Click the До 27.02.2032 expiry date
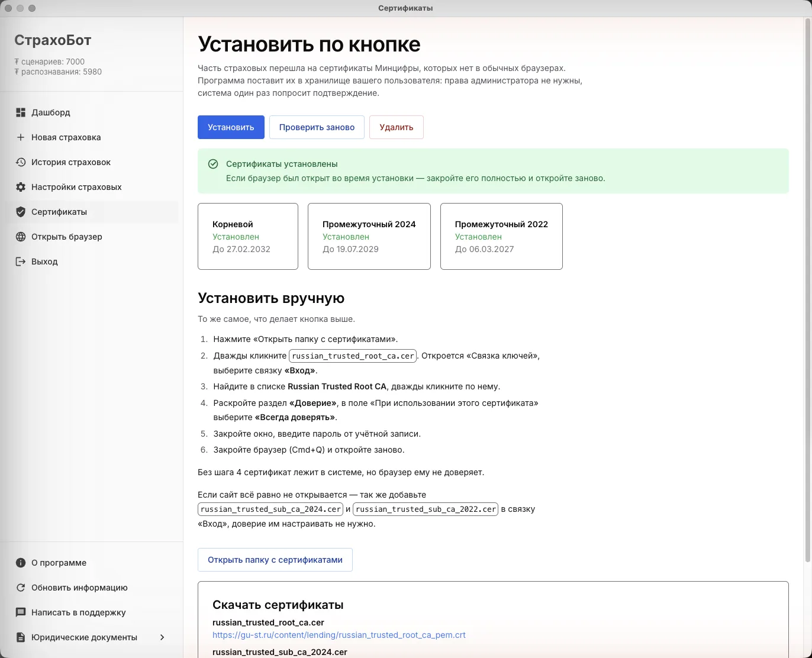This screenshot has height=658, width=812. point(241,249)
